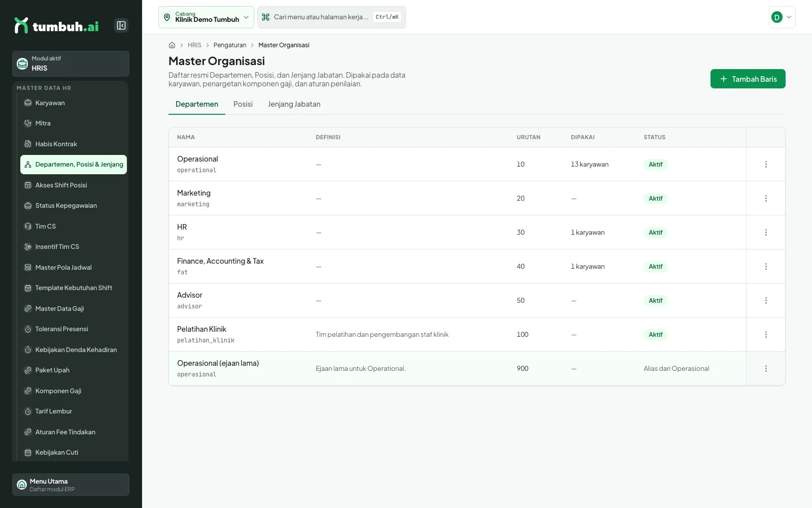Select Departemen, Posisi & Jenjang menu
812x508 pixels.
coord(74,165)
